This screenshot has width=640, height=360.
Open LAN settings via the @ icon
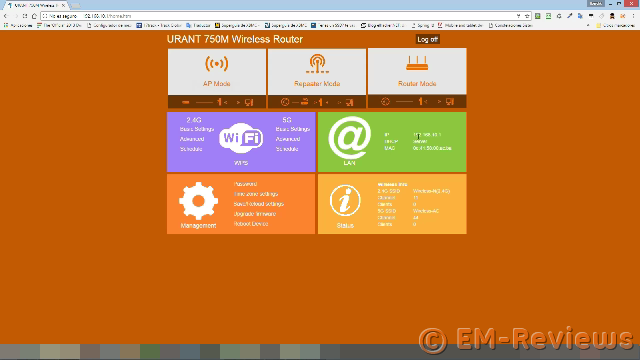(349, 138)
